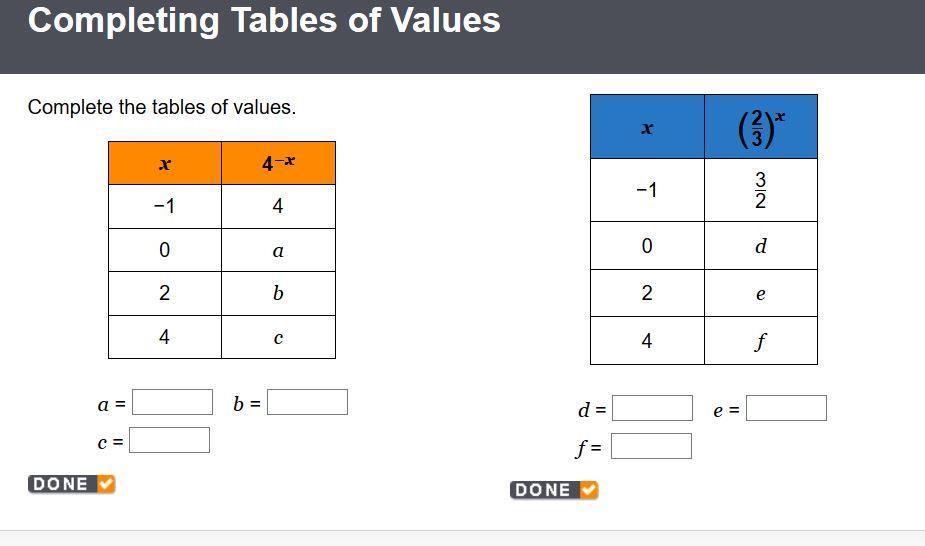
Task: Click the 3/2 fraction cell in right table
Action: tap(761, 190)
